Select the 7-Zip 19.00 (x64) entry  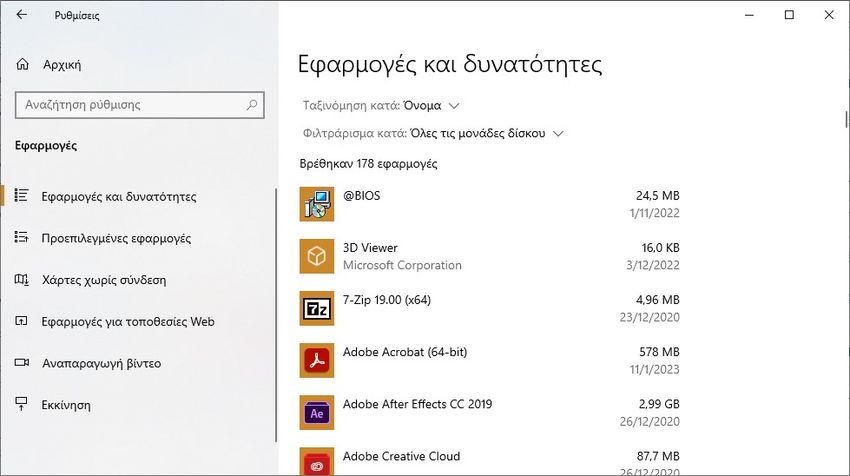pyautogui.click(x=387, y=300)
